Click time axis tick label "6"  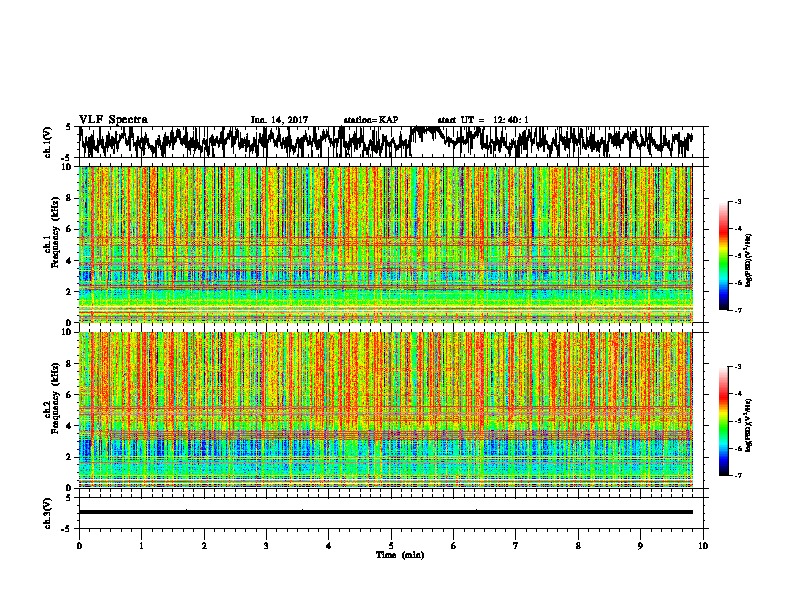[x=454, y=546]
